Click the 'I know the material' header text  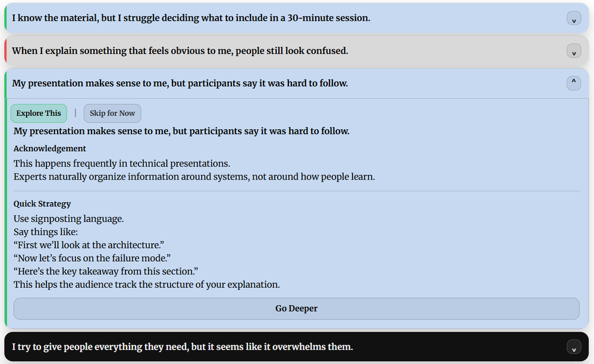point(191,18)
